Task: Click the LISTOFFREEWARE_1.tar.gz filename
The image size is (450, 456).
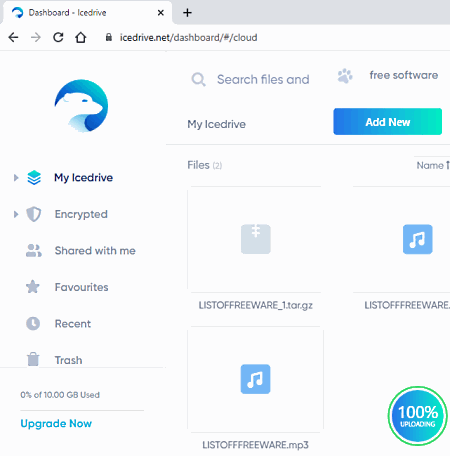Action: [256, 305]
